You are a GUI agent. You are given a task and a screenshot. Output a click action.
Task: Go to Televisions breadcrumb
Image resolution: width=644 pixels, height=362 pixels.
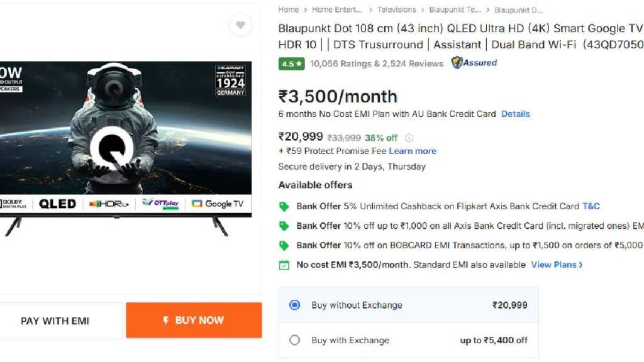pyautogui.click(x=396, y=10)
